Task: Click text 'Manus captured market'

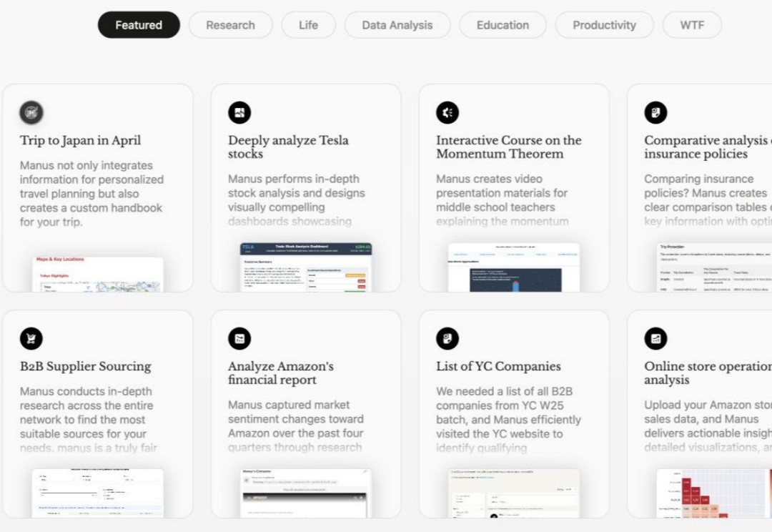Action: coord(289,405)
